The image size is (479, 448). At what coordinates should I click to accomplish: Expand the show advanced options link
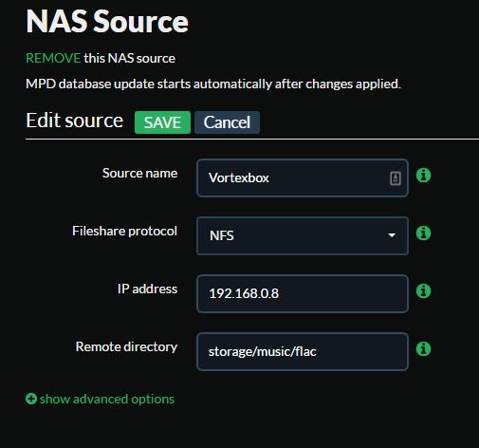100,399
